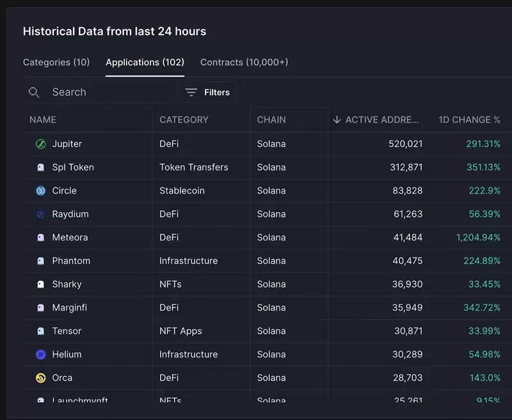Screen dimensions: 512x420
Task: Click the Spl Token ghost icon
Action: (41, 167)
